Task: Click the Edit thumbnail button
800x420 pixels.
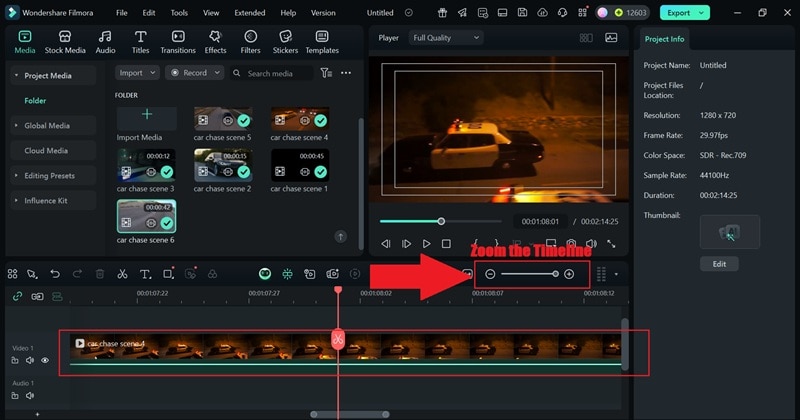Action: [x=719, y=264]
